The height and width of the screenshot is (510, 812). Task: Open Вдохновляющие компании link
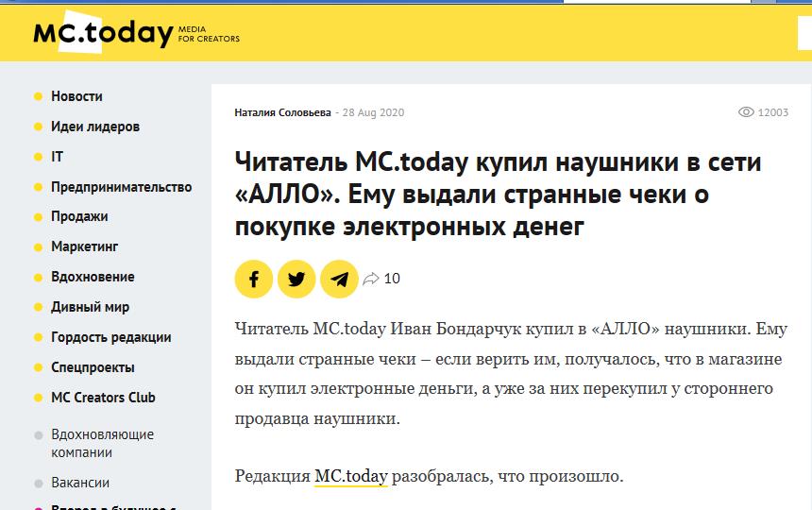(x=102, y=444)
